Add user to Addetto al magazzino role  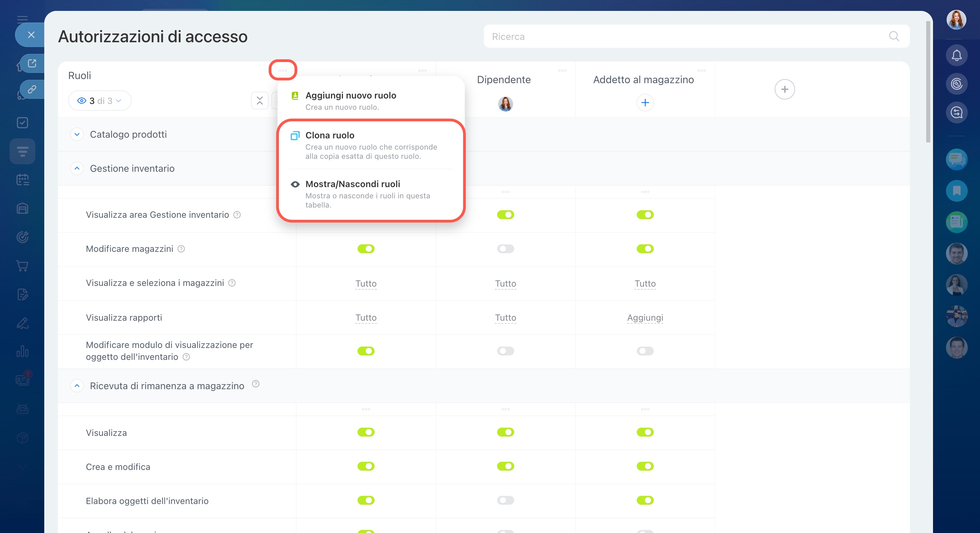tap(645, 103)
